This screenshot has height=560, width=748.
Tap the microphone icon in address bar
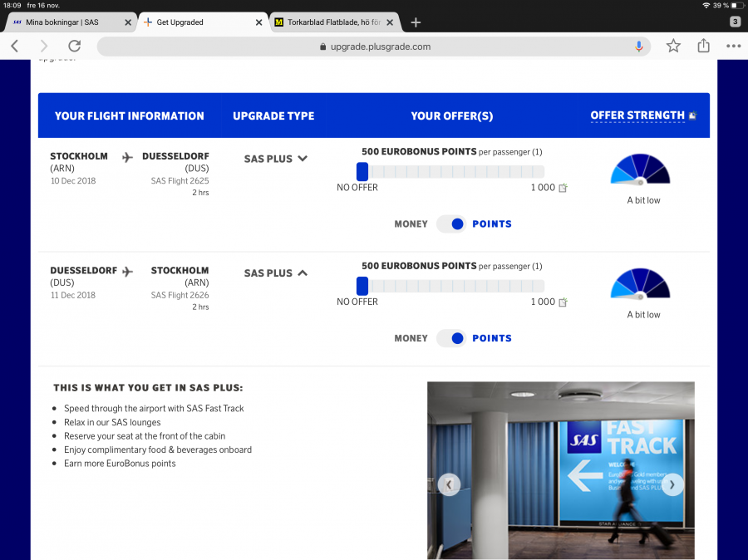[638, 47]
